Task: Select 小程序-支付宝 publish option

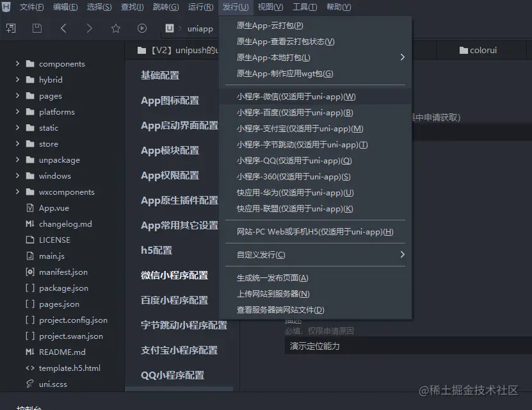Action: coord(316,129)
